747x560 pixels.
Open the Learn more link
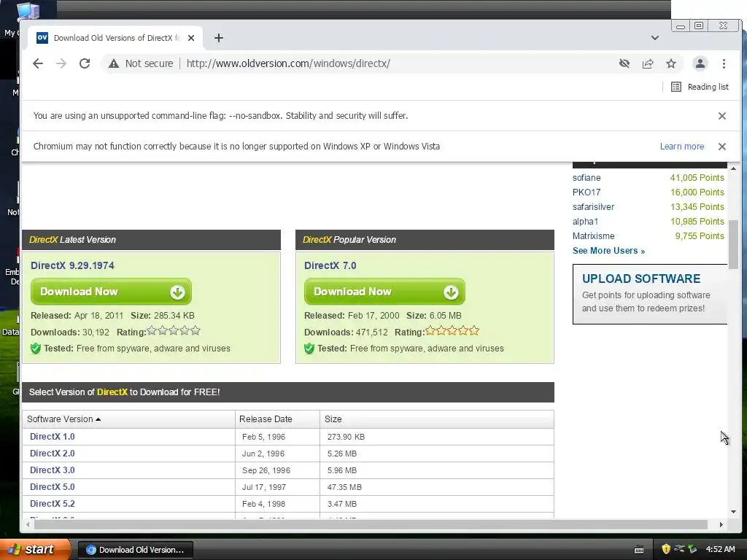pos(682,147)
